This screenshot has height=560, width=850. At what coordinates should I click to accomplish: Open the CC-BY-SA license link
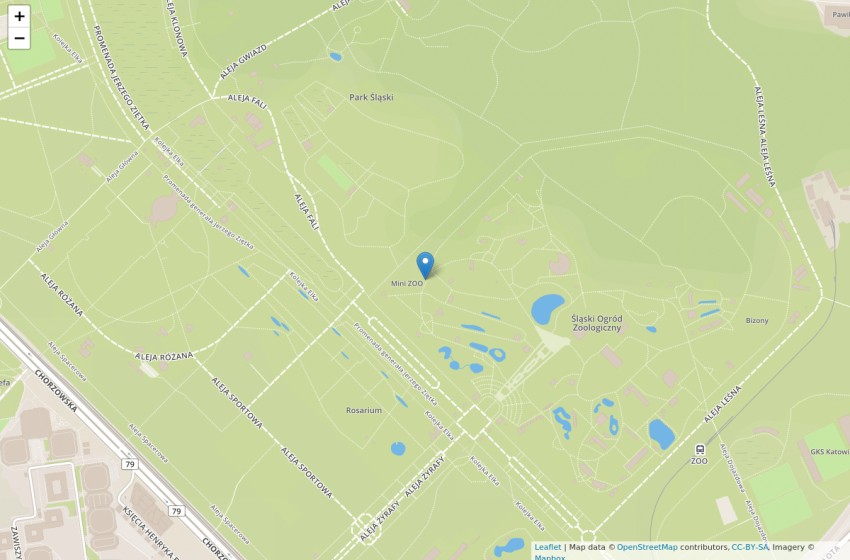click(x=750, y=547)
